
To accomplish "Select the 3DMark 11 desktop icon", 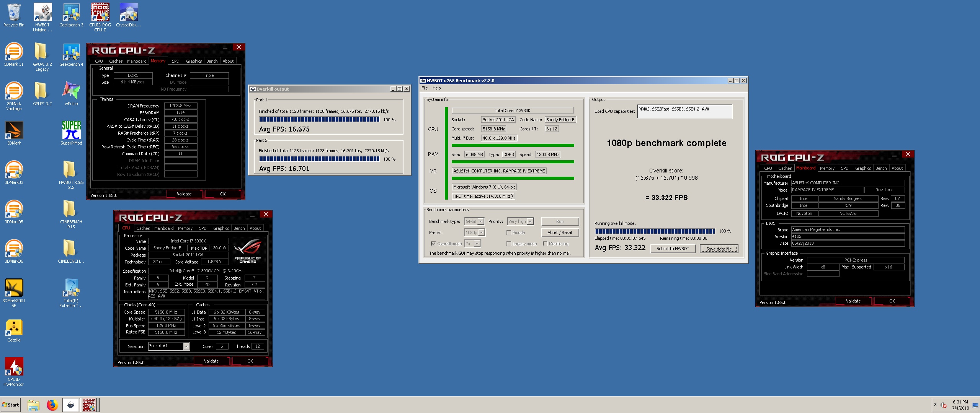I will click(x=14, y=55).
